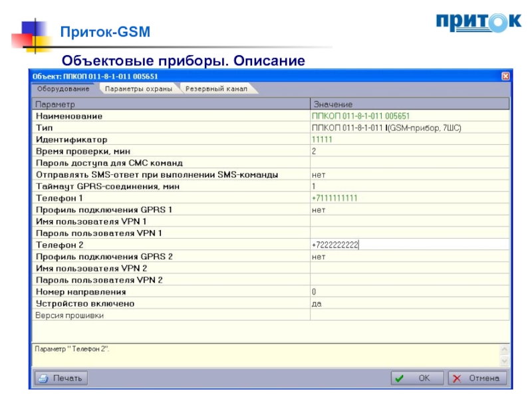Open the Профиль подключения GPRS 1 value
The width and height of the screenshot is (532, 399).
coord(409,209)
